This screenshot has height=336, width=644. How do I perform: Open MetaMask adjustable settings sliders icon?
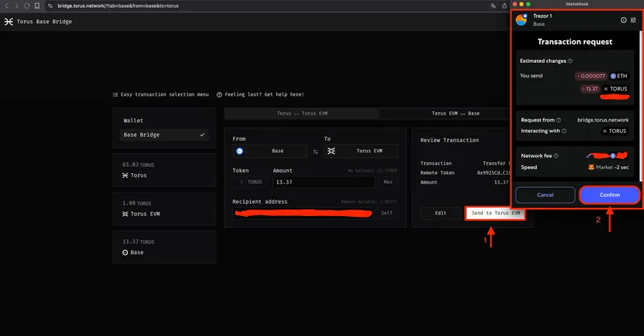(634, 20)
